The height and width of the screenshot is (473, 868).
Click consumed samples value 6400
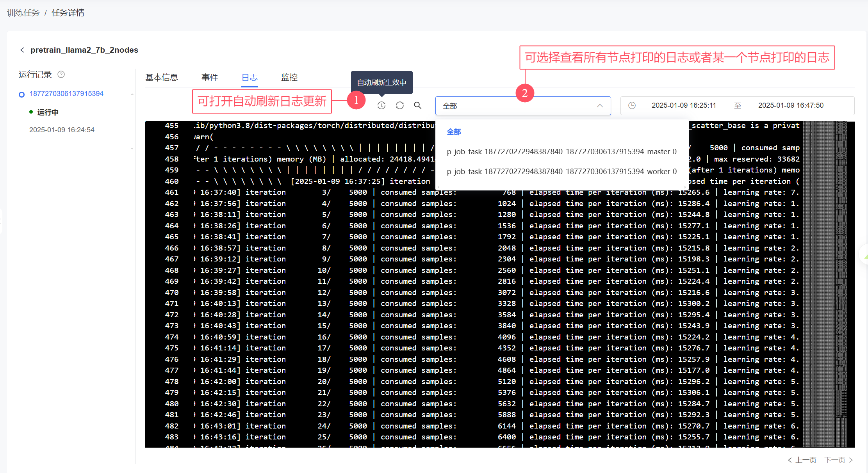tap(507, 437)
